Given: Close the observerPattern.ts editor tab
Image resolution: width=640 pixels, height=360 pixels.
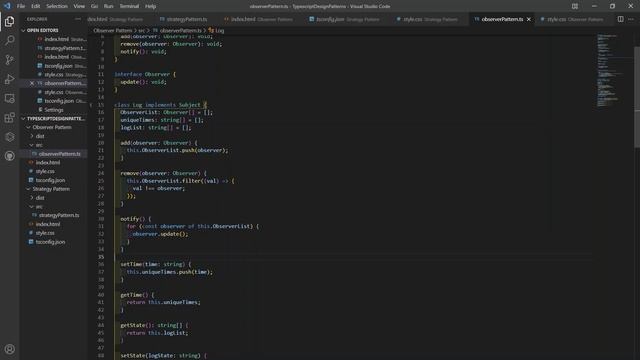Looking at the screenshot, I should tap(529, 19).
